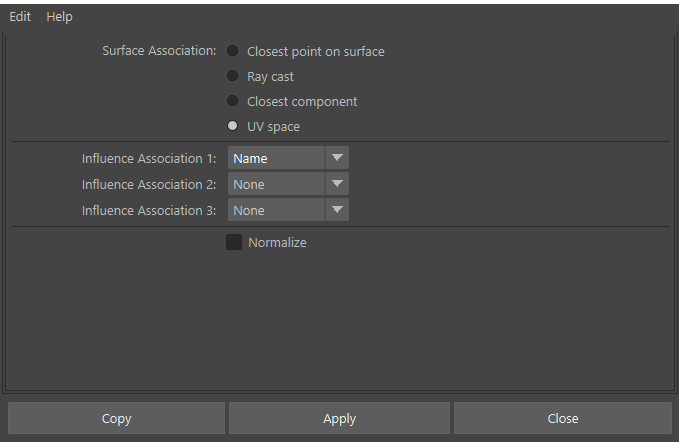Pick the UV space radio button
This screenshot has height=442, width=679.
(233, 126)
